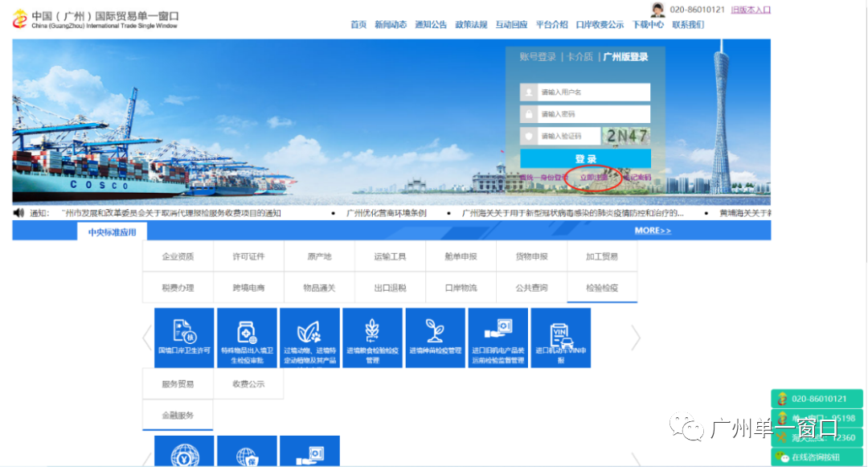Open the 进境粮食检验检疫管理 tile
Screen dimensions: 868x467
pos(373,338)
